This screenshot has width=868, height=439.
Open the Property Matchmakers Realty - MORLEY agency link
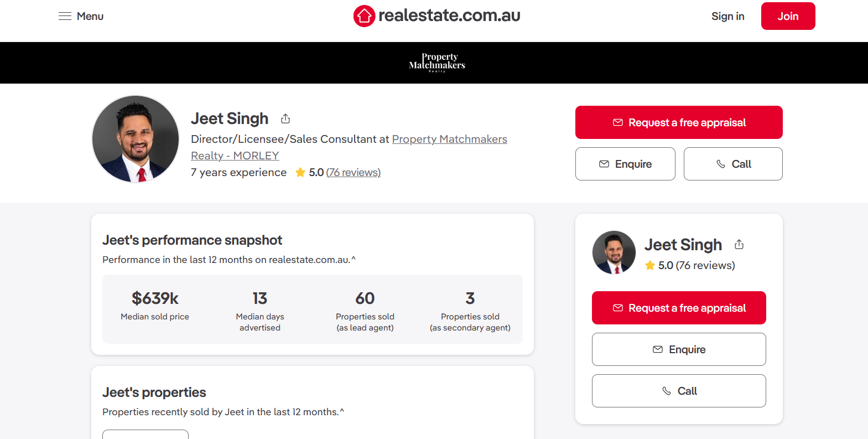click(x=349, y=147)
